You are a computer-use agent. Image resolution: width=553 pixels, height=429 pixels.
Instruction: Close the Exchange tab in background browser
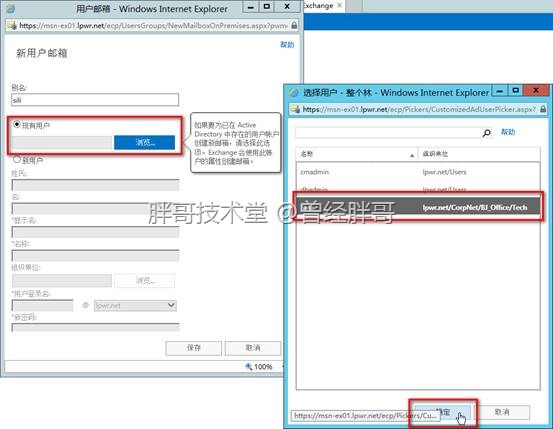click(339, 5)
